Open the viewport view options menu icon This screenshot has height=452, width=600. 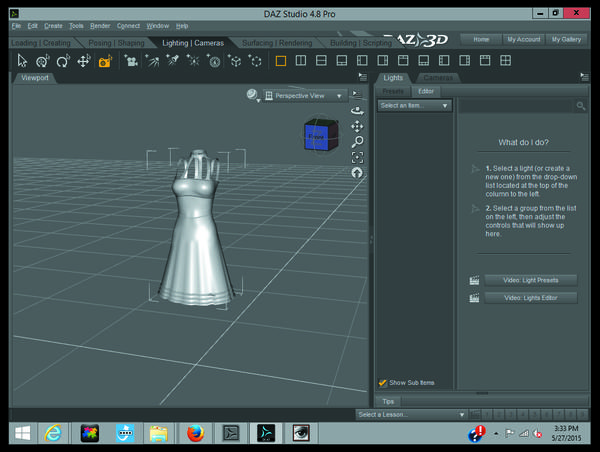pyautogui.click(x=356, y=94)
